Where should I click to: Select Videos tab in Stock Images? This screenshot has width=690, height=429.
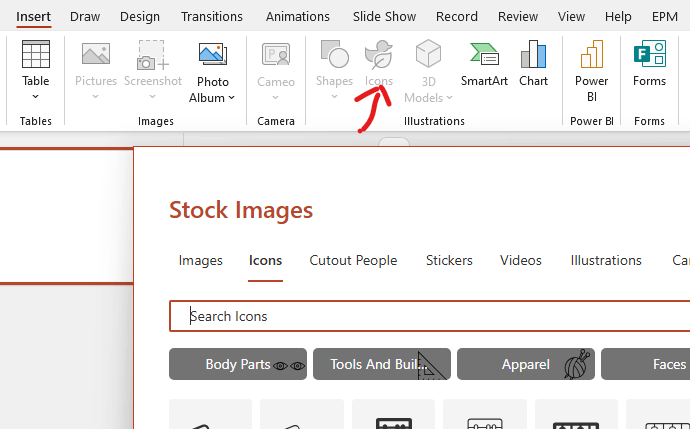pyautogui.click(x=521, y=260)
